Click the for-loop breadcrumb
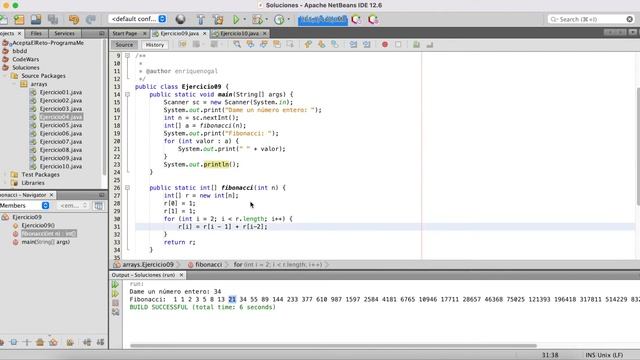The height and width of the screenshot is (360, 640). click(x=278, y=264)
